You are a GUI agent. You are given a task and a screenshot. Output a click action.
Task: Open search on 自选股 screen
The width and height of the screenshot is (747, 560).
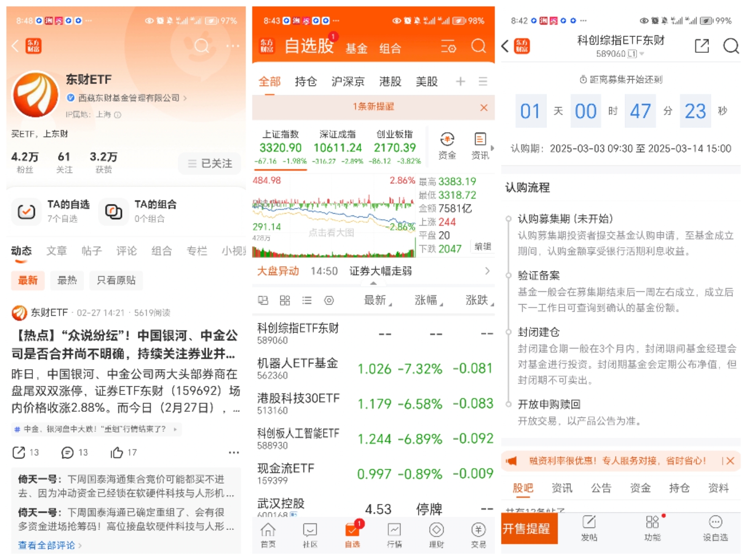[479, 46]
